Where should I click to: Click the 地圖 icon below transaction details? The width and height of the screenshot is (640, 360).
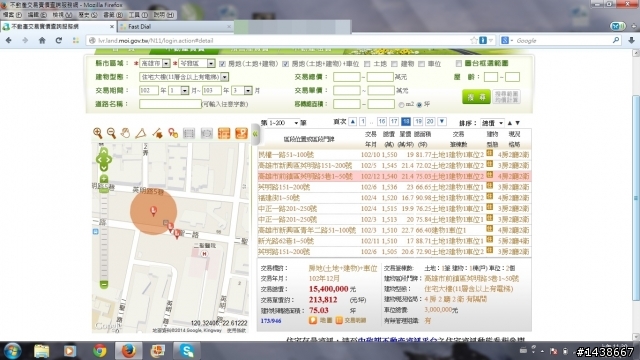click(x=313, y=320)
